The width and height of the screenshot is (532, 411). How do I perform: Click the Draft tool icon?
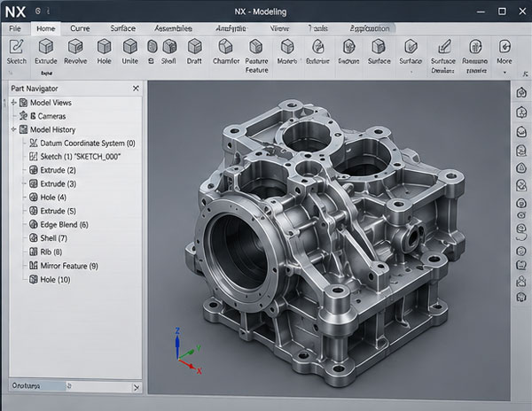coord(194,51)
